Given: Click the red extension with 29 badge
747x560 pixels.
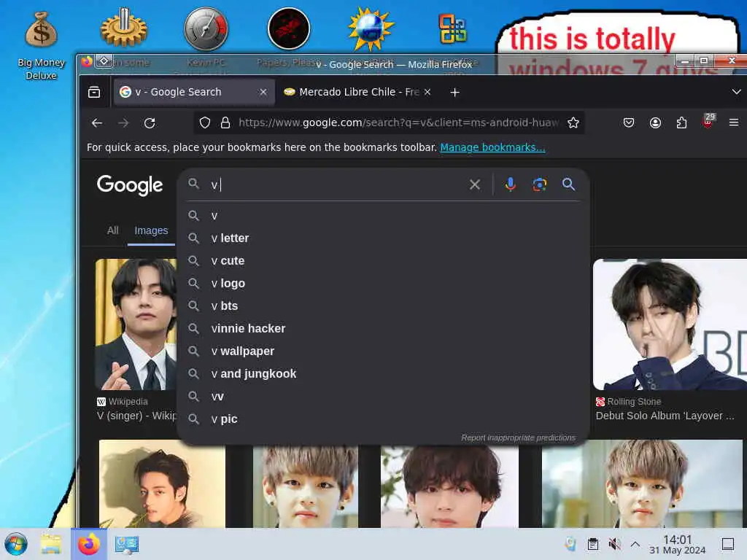Looking at the screenshot, I should [708, 121].
